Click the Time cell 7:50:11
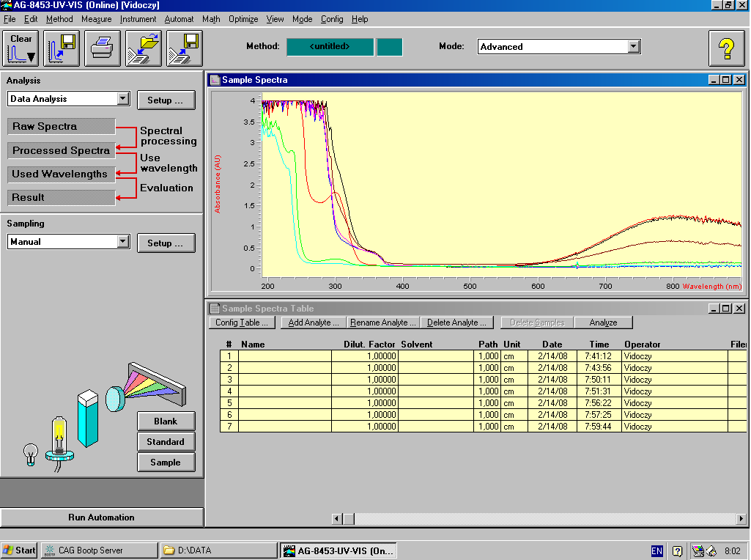This screenshot has height=560, width=751. tap(599, 380)
